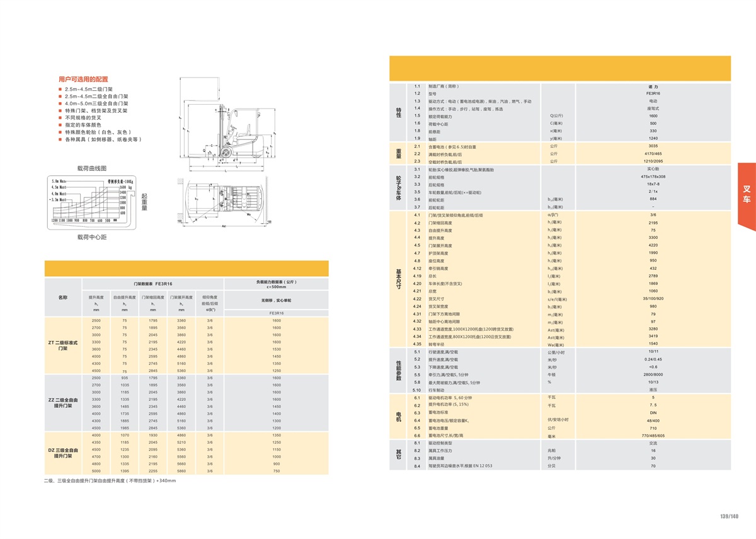Click front tyre size 475x178x308
This screenshot has height=539, width=756.
point(653,177)
